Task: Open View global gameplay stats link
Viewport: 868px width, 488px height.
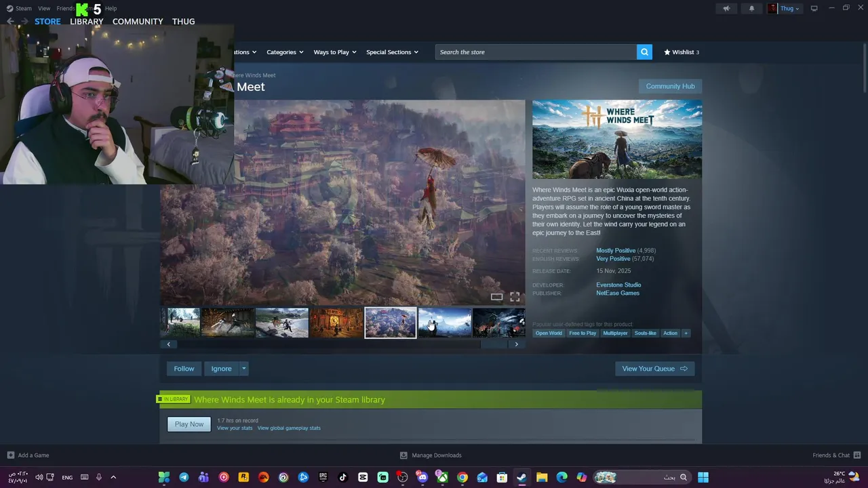Action: tap(289, 428)
